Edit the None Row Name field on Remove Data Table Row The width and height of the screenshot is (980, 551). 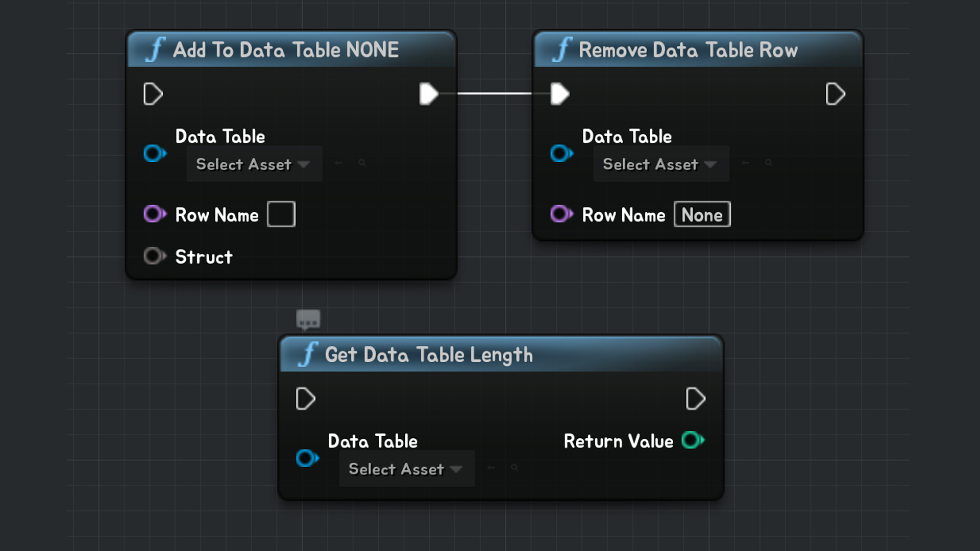702,214
